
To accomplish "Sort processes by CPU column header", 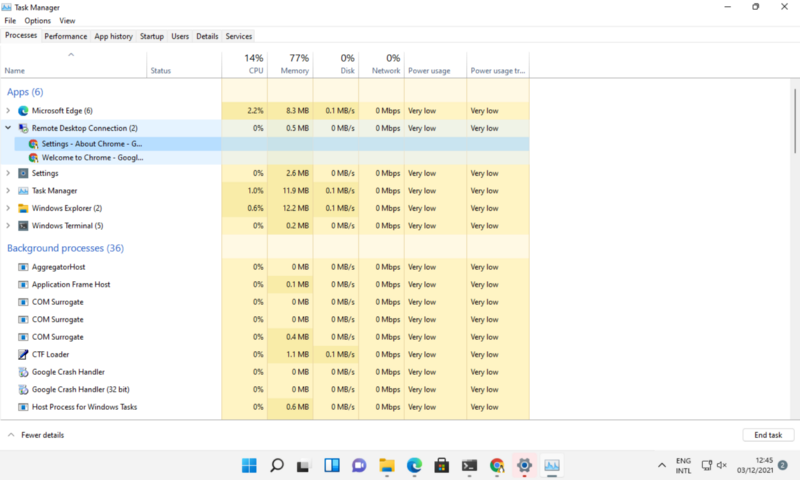I will tap(244, 64).
